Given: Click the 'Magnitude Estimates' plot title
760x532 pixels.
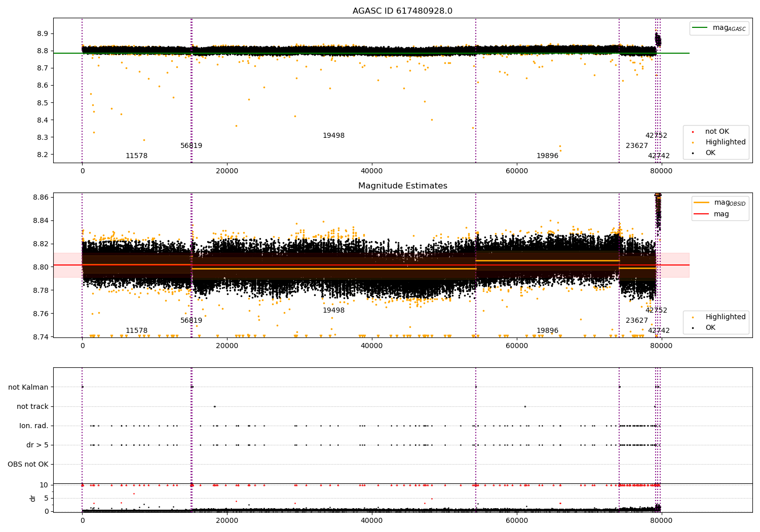Looking at the screenshot, I should pos(402,186).
